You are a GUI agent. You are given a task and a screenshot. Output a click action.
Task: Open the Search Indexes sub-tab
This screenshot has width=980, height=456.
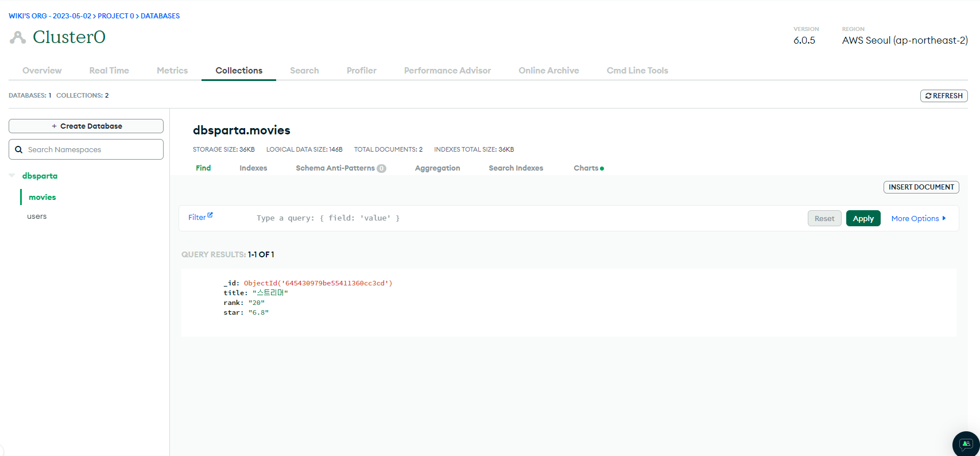click(516, 168)
